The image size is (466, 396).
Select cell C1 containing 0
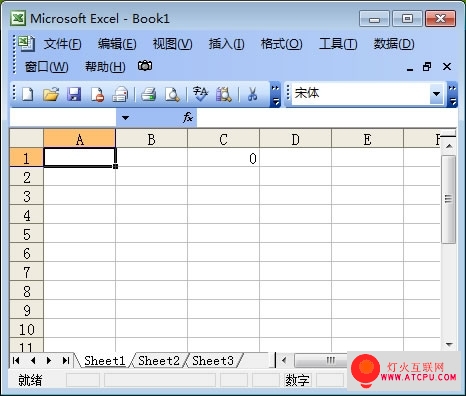click(x=223, y=157)
